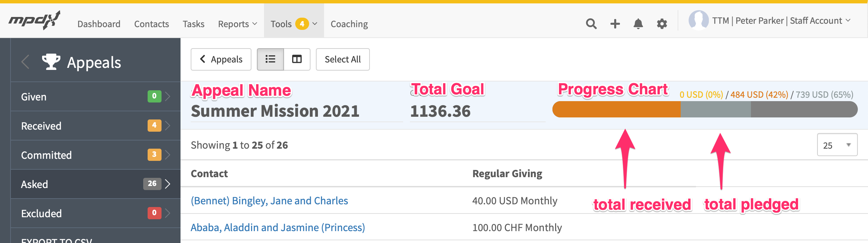Click the plus add icon
The width and height of the screenshot is (868, 243).
615,24
